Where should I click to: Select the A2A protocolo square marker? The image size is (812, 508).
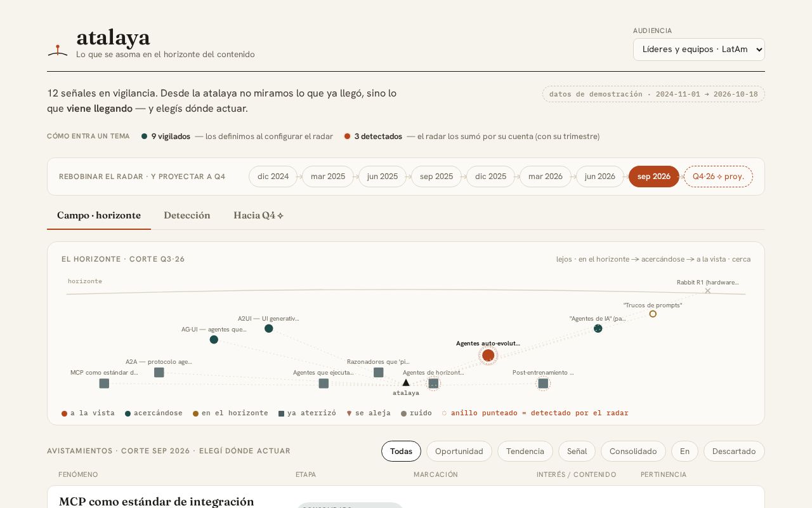point(159,373)
